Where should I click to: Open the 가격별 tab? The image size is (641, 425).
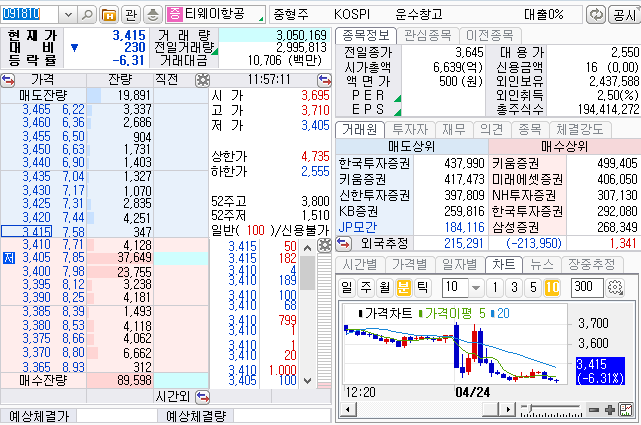[x=410, y=265]
